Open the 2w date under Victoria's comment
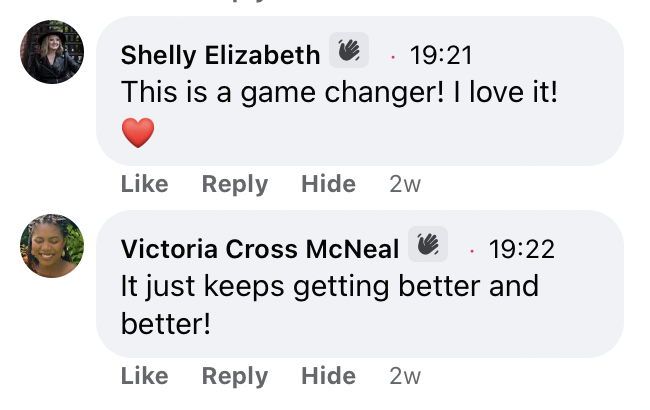The image size is (650, 410). point(405,376)
